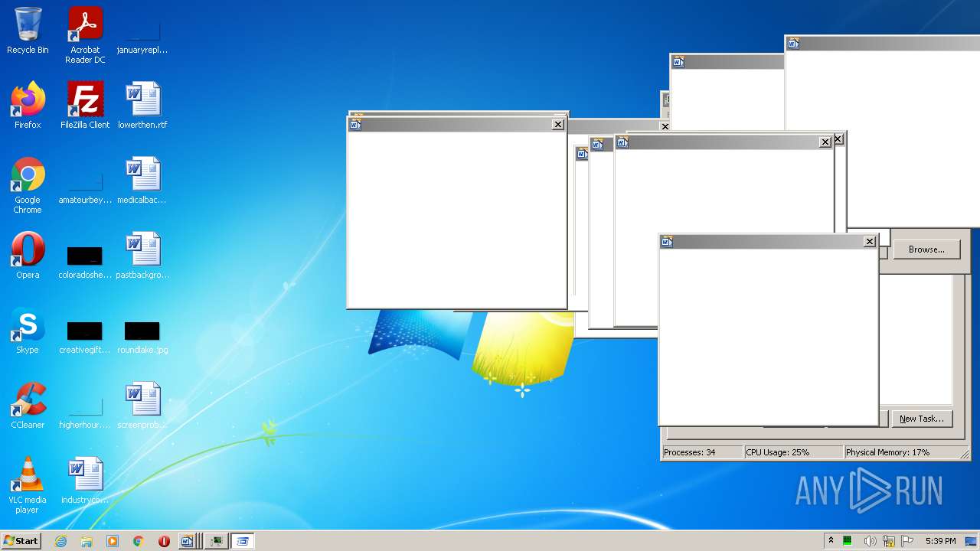Select the screenprob... Word document
Screen dimensions: 980x551
(x=142, y=406)
